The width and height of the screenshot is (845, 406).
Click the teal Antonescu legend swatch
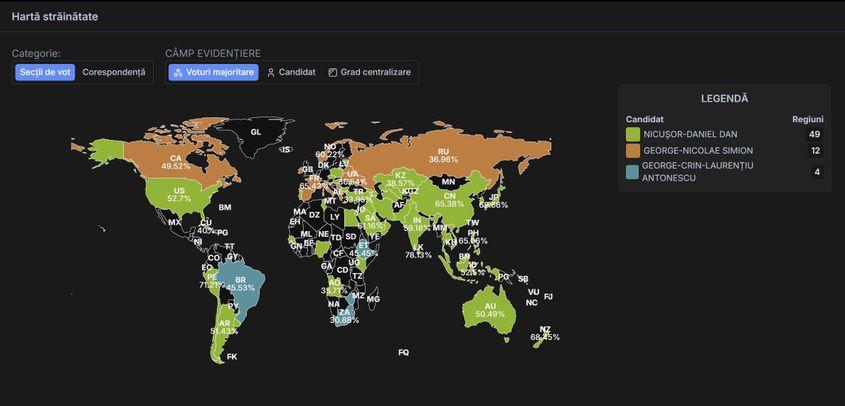click(633, 171)
